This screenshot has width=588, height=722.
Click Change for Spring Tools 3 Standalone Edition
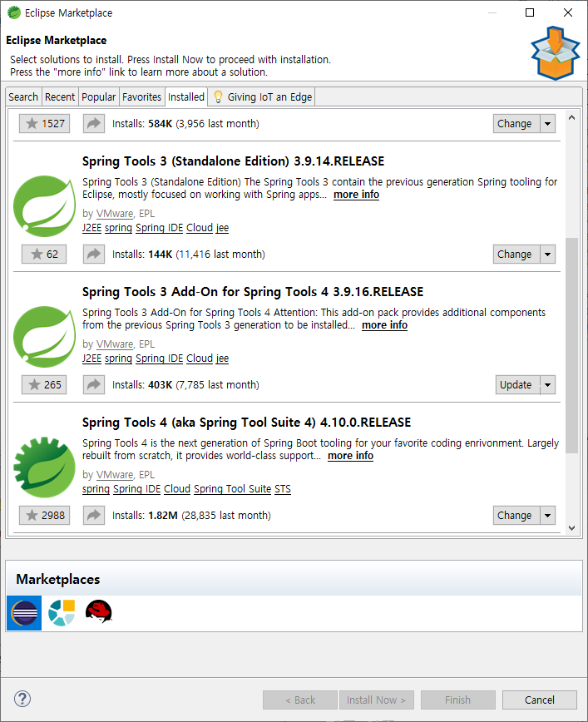[516, 255]
